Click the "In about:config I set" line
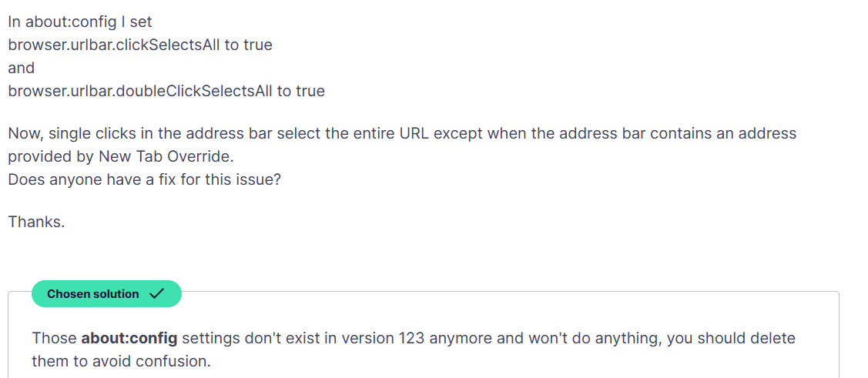Image resolution: width=868 pixels, height=378 pixels. pos(80,22)
